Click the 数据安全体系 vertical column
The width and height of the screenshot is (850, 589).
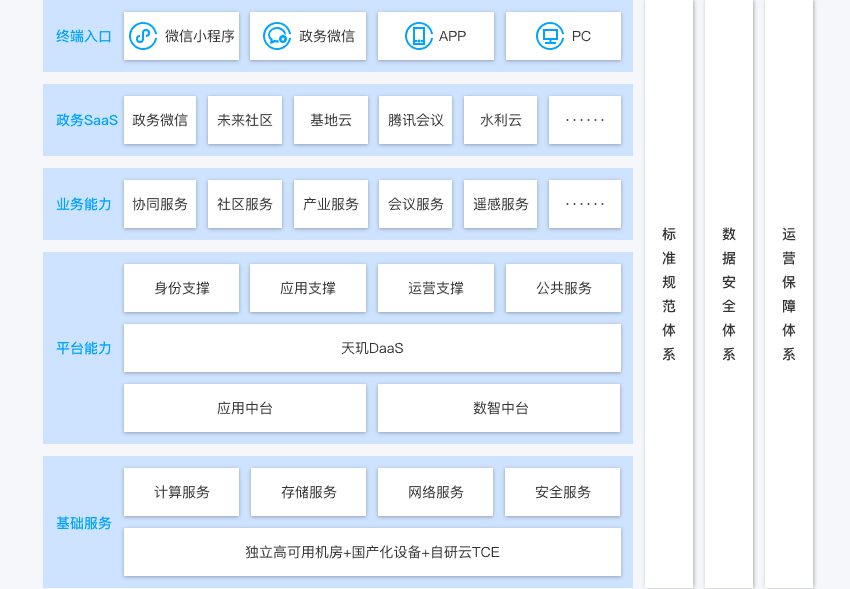[x=729, y=294]
